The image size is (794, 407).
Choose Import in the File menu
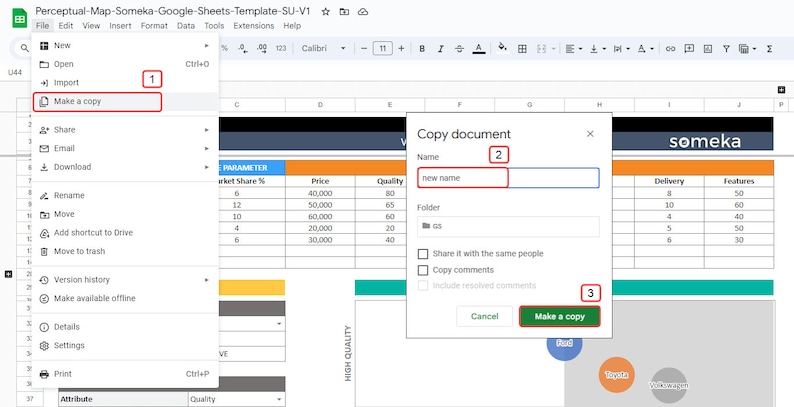point(125,83)
